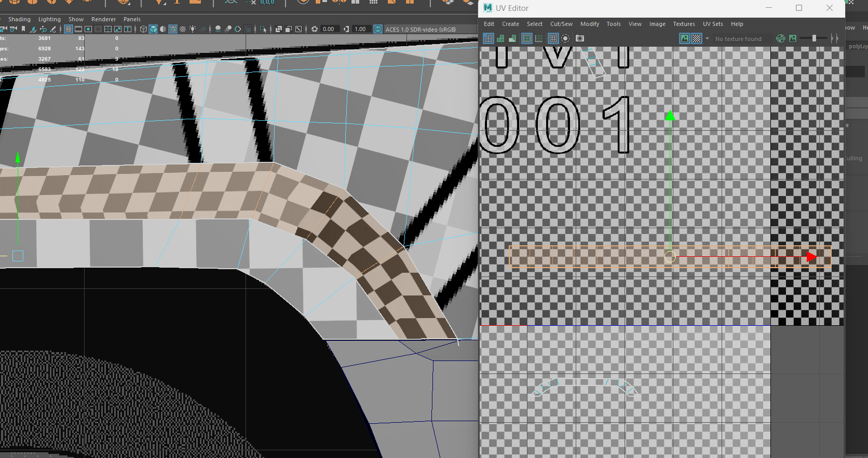Click the use all lights bulb icon

click(x=193, y=29)
